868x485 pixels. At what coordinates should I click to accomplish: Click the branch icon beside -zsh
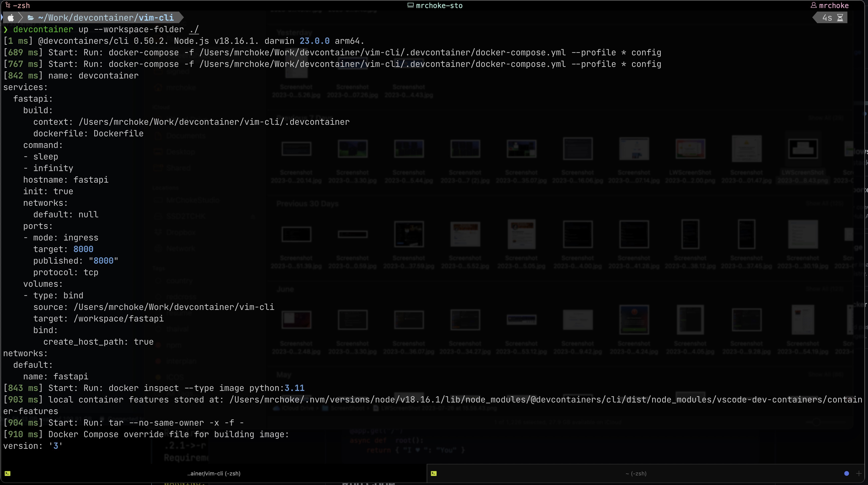tap(7, 5)
